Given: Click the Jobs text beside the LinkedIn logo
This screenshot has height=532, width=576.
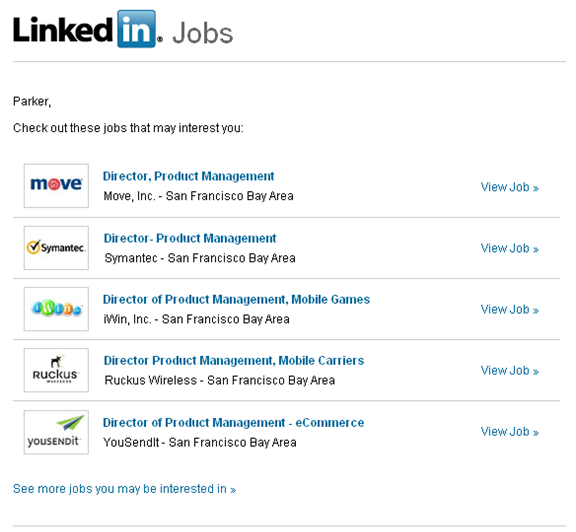Looking at the screenshot, I should 202,33.
